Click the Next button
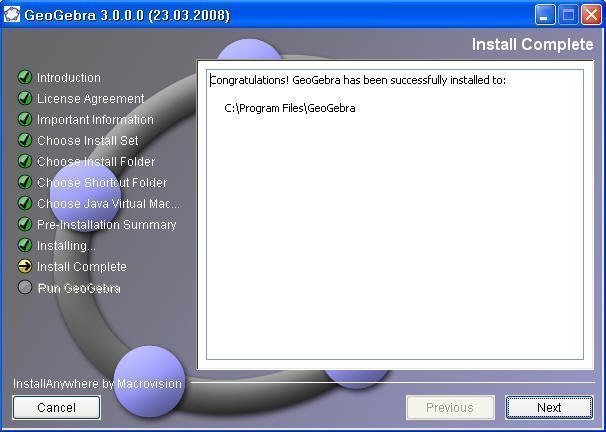The width and height of the screenshot is (606, 432). pos(549,407)
